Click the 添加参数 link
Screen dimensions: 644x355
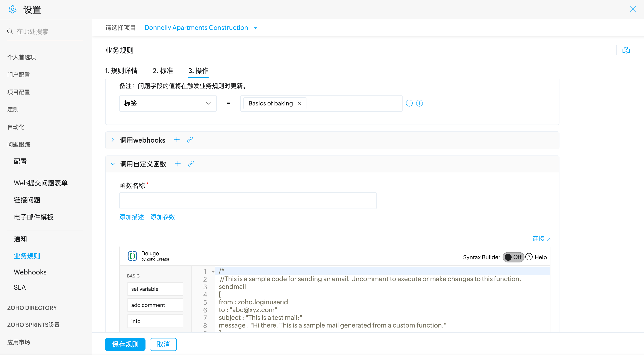[163, 217]
